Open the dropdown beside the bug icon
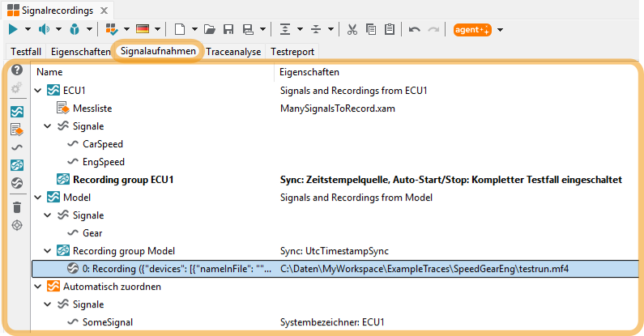This screenshot has width=644, height=336. (89, 29)
